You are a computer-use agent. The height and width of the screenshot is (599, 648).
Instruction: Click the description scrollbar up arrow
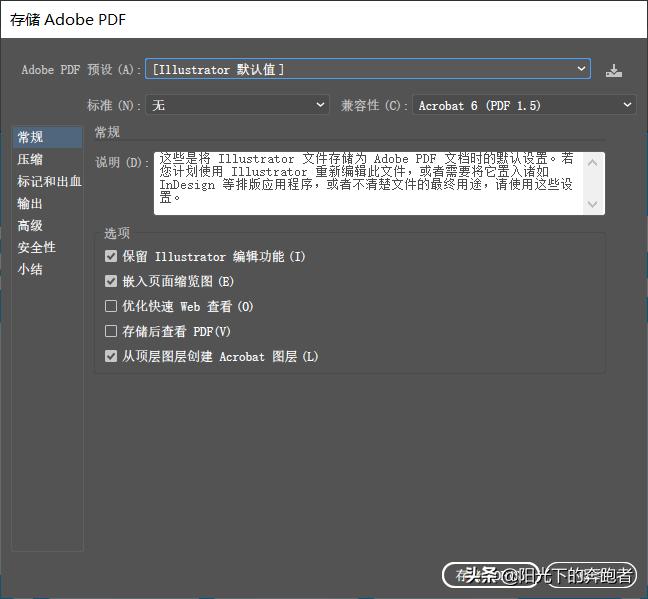593,162
